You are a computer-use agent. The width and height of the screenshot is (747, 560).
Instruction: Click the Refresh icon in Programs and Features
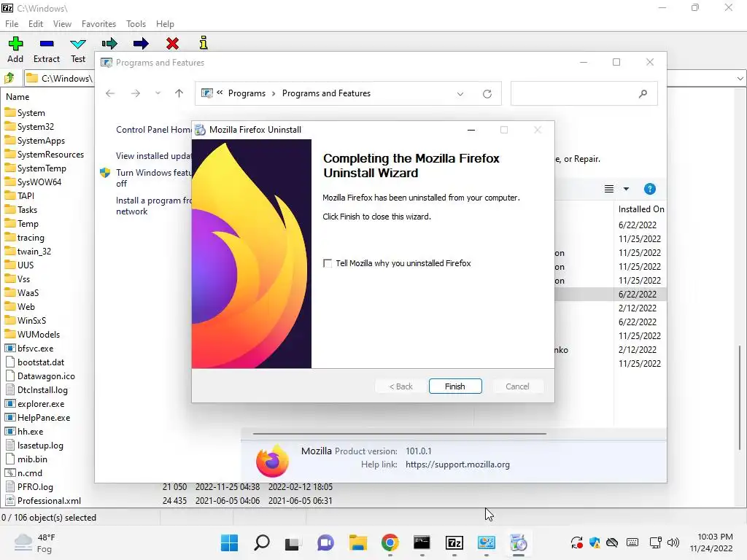[x=487, y=94]
